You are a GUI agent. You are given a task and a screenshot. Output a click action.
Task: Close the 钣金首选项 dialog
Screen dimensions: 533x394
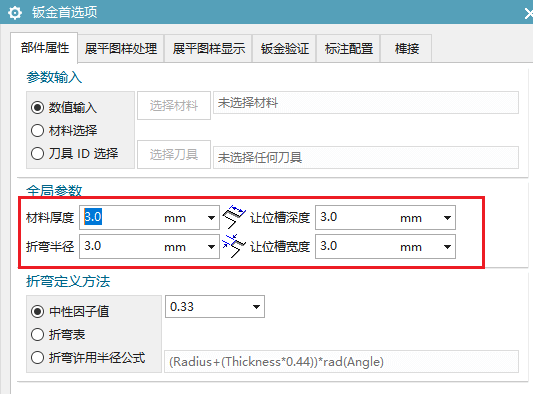tap(529, 13)
